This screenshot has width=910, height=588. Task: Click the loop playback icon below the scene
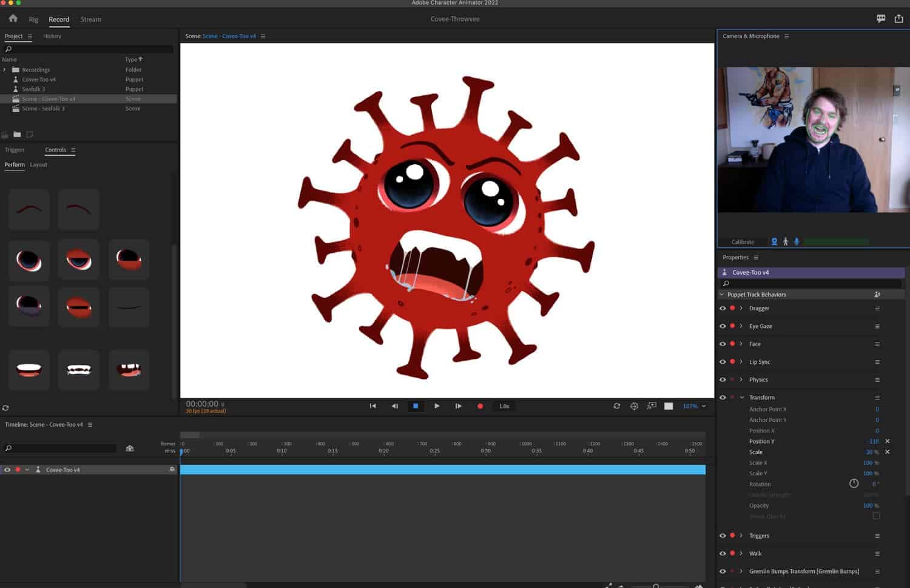pos(617,406)
